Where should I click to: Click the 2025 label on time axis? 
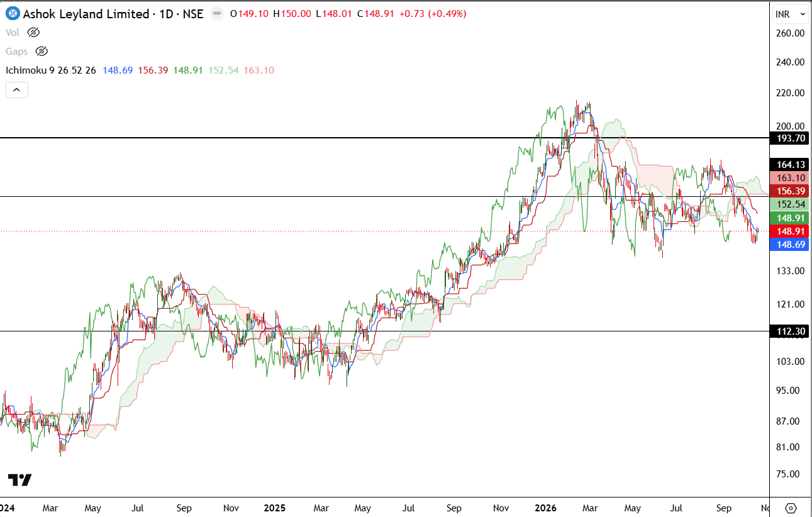point(274,508)
